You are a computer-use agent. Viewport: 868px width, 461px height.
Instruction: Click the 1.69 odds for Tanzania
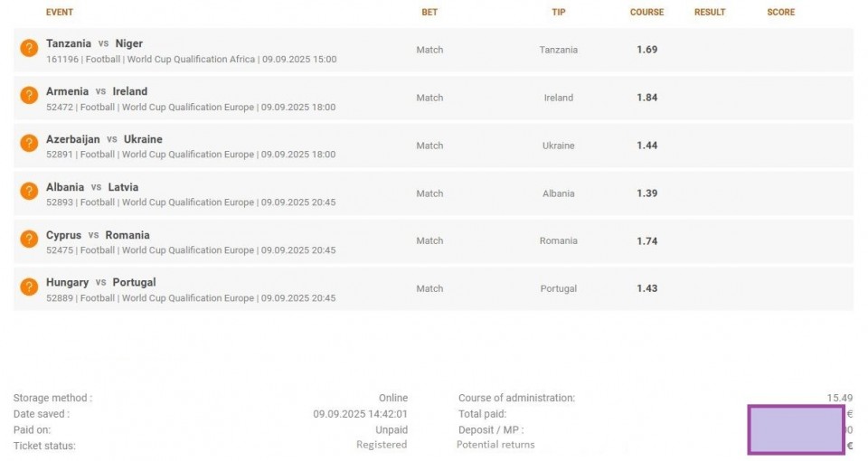point(646,49)
